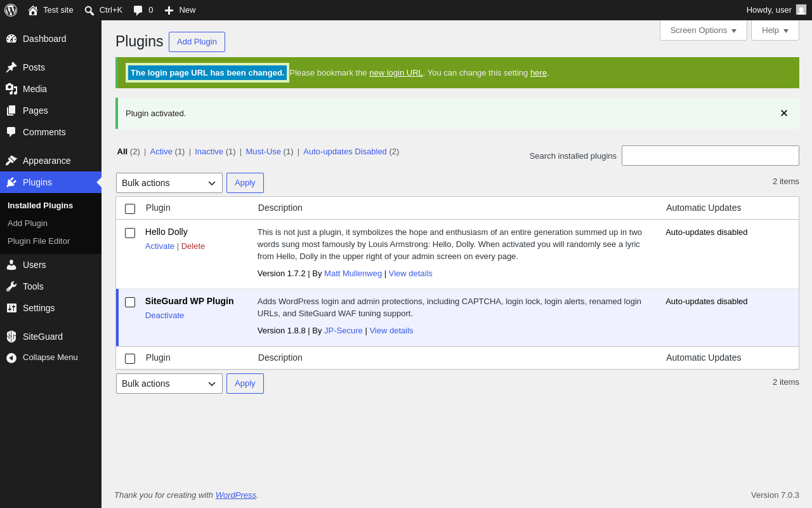812x508 pixels.
Task: Open the Test site home icon
Action: point(33,10)
